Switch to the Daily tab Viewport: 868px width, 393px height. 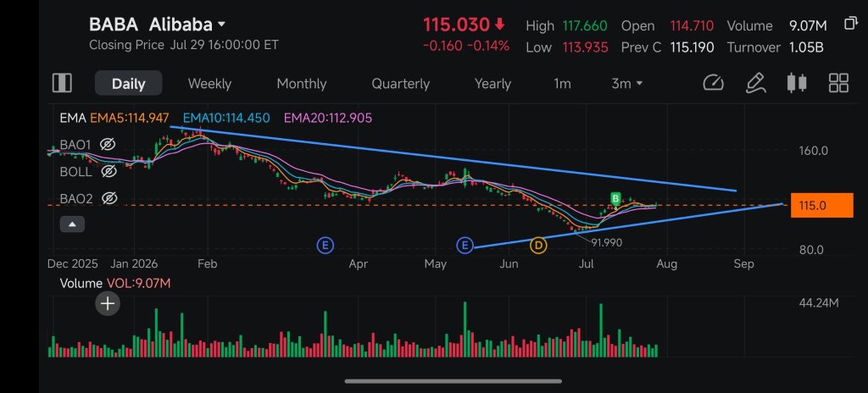129,84
